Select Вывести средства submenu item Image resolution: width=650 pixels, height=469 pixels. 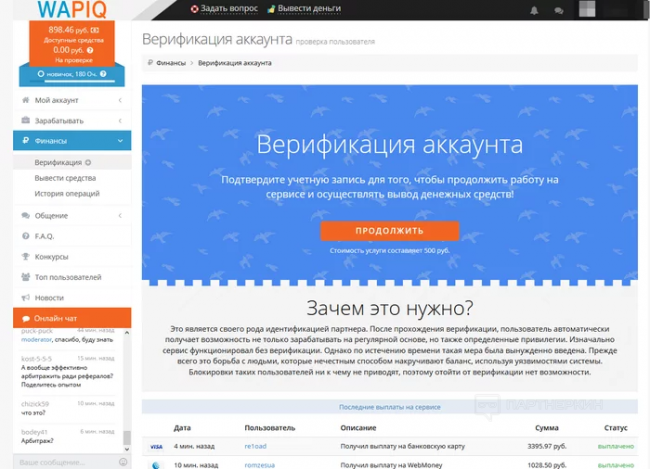[65, 178]
